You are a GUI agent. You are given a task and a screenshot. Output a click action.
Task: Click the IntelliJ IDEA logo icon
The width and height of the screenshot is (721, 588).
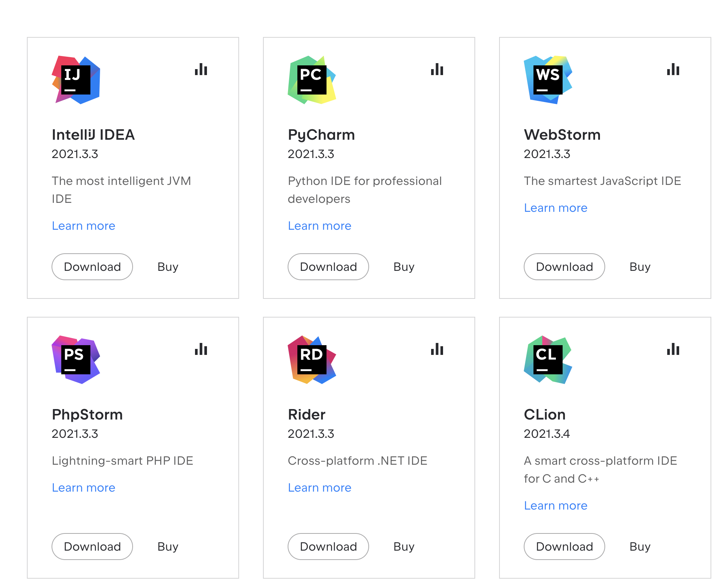point(76,80)
